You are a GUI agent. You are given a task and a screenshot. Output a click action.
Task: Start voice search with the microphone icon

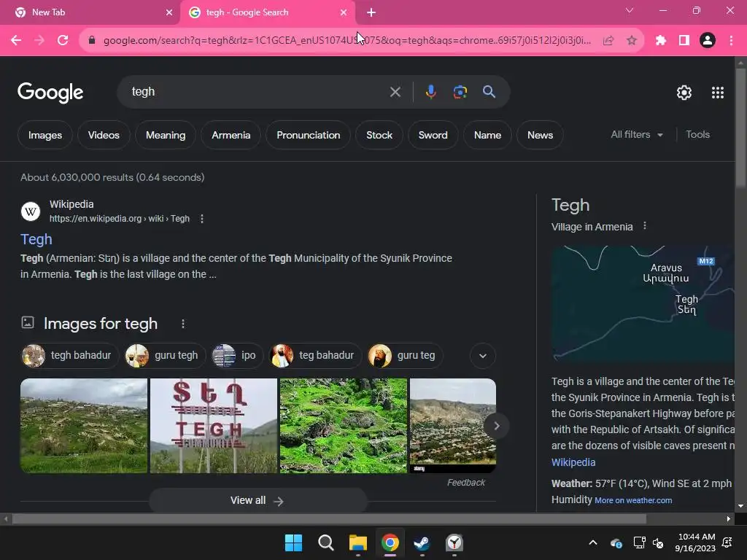[x=430, y=92]
